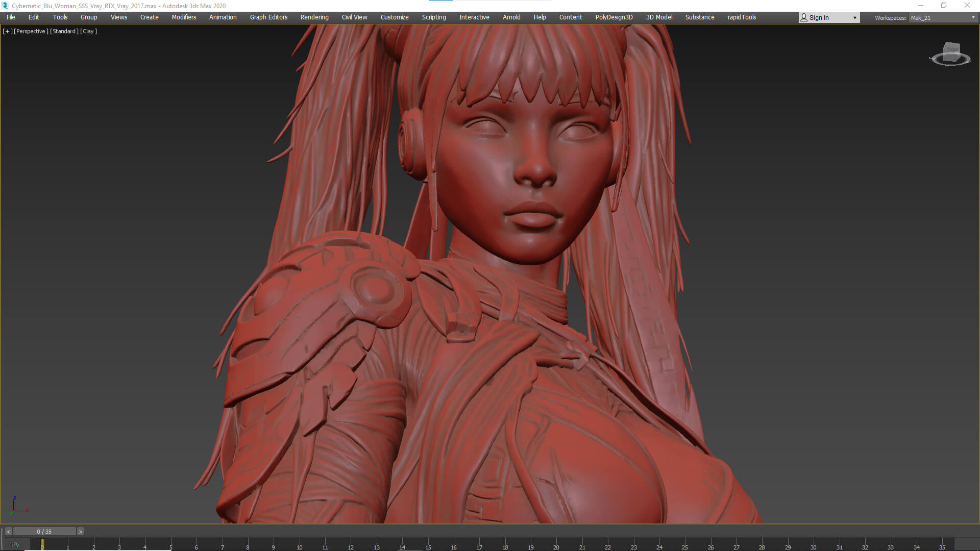Open the Arnold menu
Screen dimensions: 980x551
click(x=511, y=17)
